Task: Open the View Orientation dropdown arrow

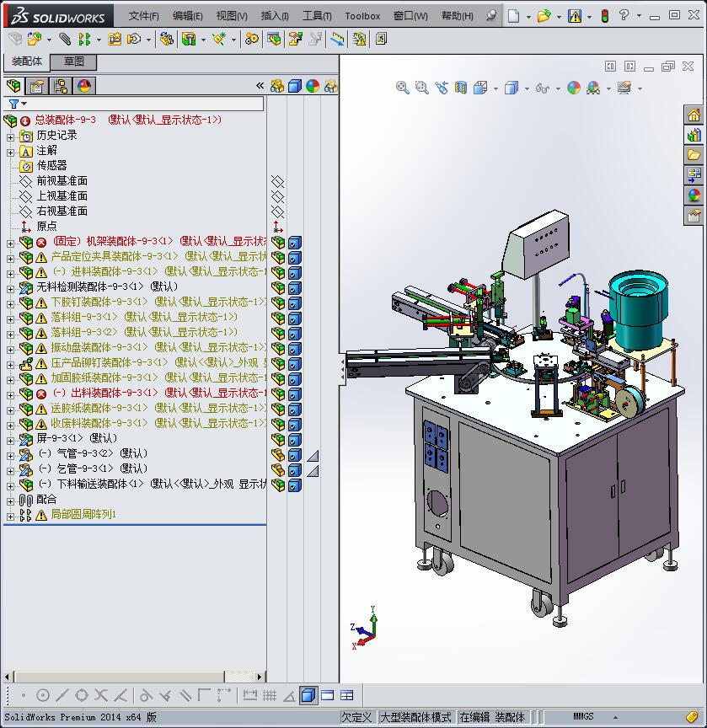Action: 495,88
